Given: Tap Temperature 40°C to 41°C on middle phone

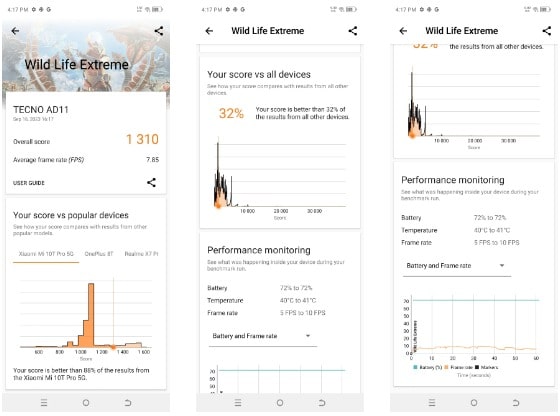Looking at the screenshot, I should [262, 300].
